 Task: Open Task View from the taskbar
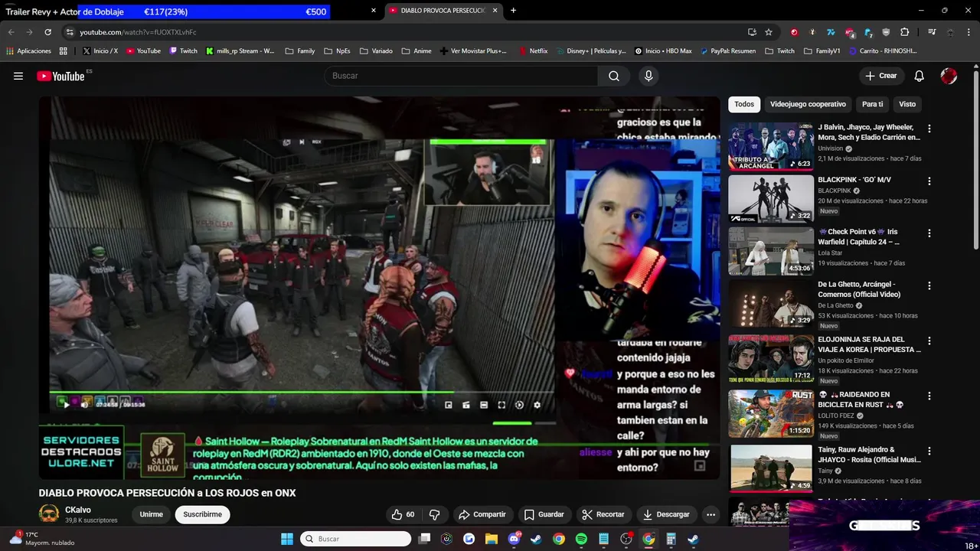(x=424, y=539)
